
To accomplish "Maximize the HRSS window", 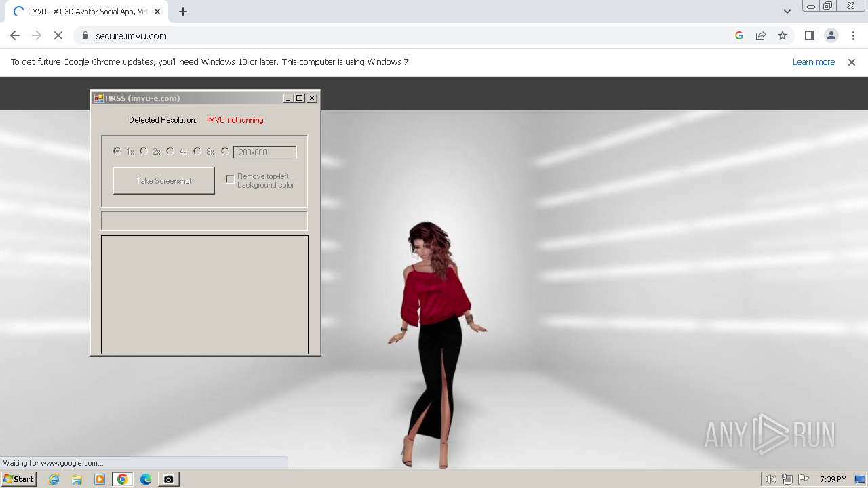I will [x=300, y=98].
